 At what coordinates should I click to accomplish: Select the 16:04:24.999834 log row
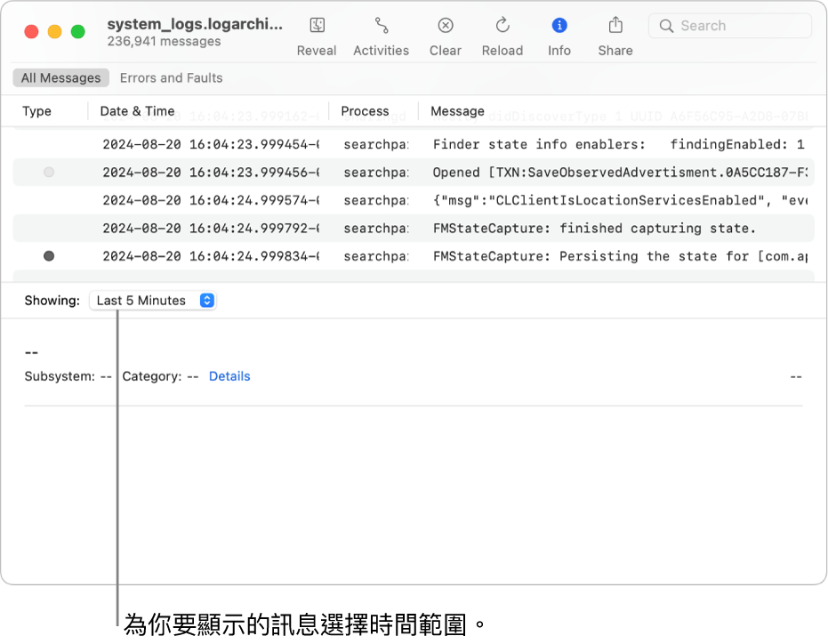coord(414,256)
